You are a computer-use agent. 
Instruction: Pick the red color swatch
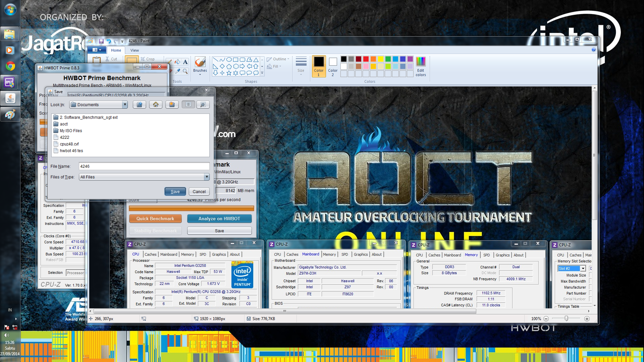(366, 59)
